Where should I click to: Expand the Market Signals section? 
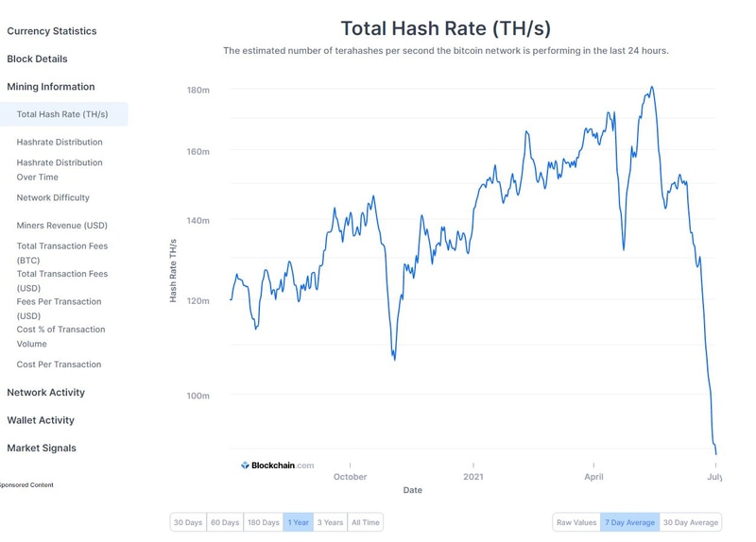click(x=42, y=448)
